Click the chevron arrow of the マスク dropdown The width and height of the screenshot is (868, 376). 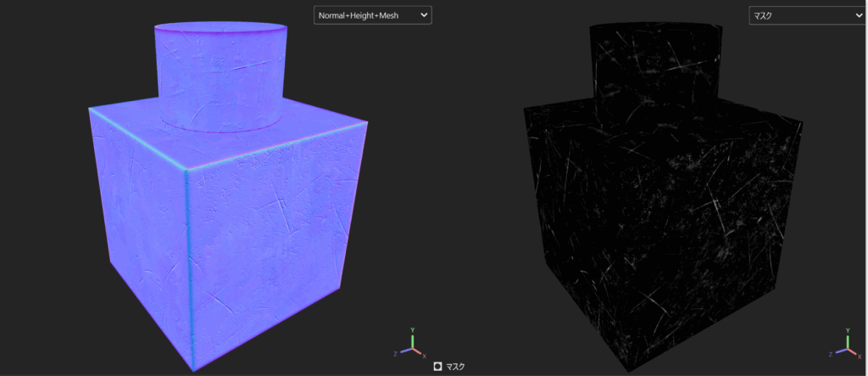pyautogui.click(x=857, y=15)
